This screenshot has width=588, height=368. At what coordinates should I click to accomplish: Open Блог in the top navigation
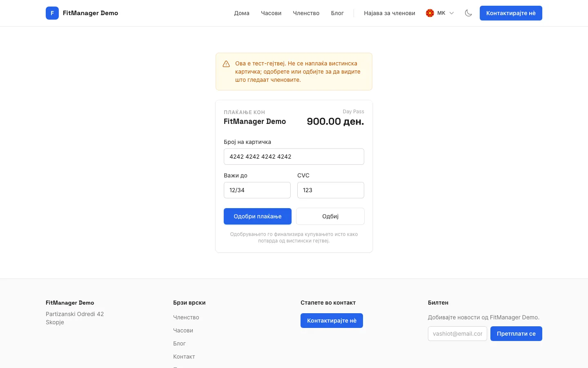(337, 13)
